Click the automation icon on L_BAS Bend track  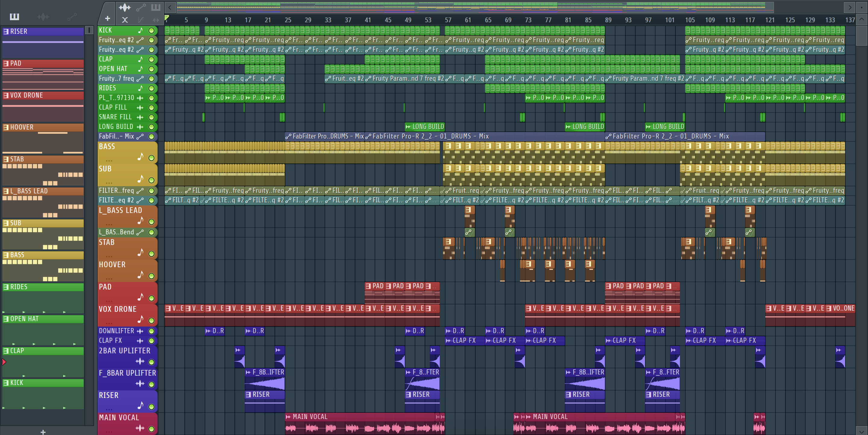pos(140,232)
